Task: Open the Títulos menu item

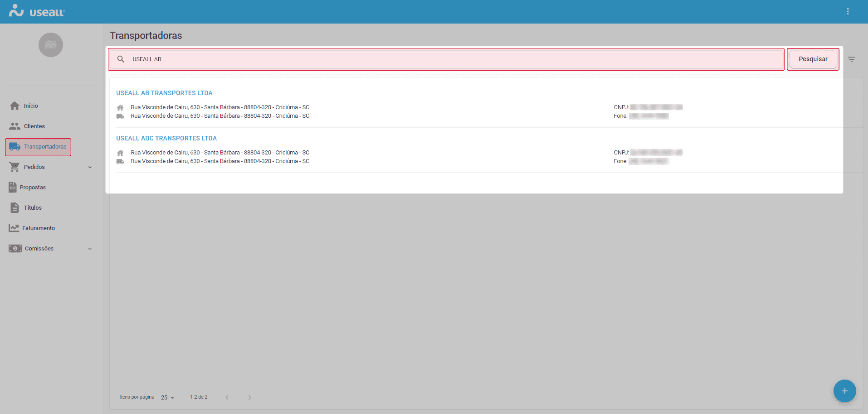Action: pyautogui.click(x=33, y=207)
